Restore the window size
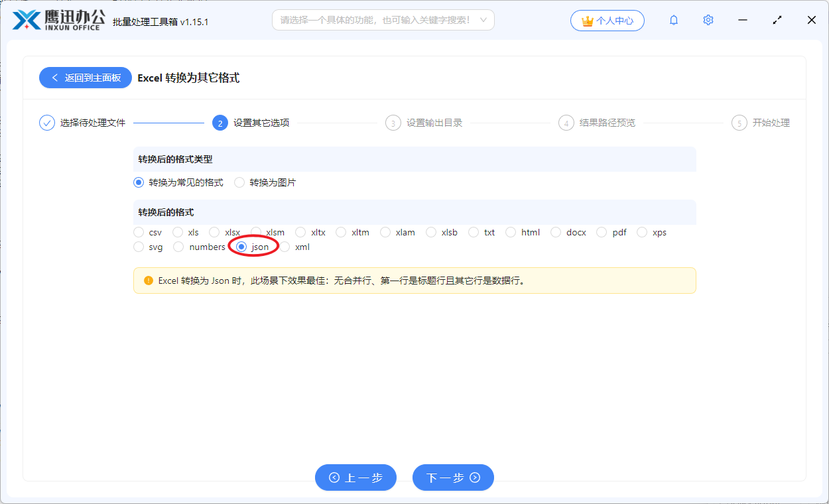Screen dimensions: 829x504 pyautogui.click(x=777, y=21)
